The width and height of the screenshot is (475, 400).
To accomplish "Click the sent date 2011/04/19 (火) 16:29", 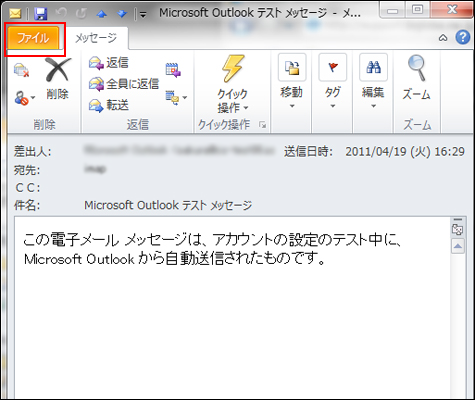I will pos(405,152).
